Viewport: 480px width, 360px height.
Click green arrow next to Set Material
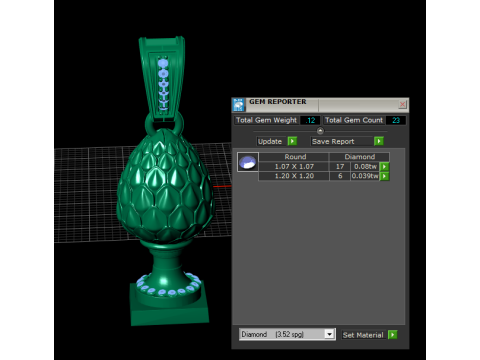pos(393,335)
